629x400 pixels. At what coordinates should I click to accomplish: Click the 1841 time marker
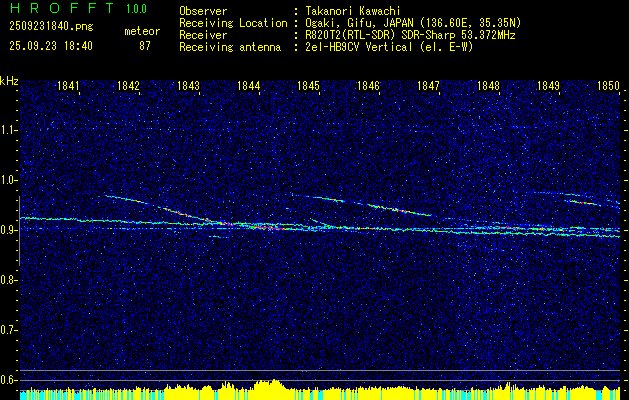click(68, 86)
